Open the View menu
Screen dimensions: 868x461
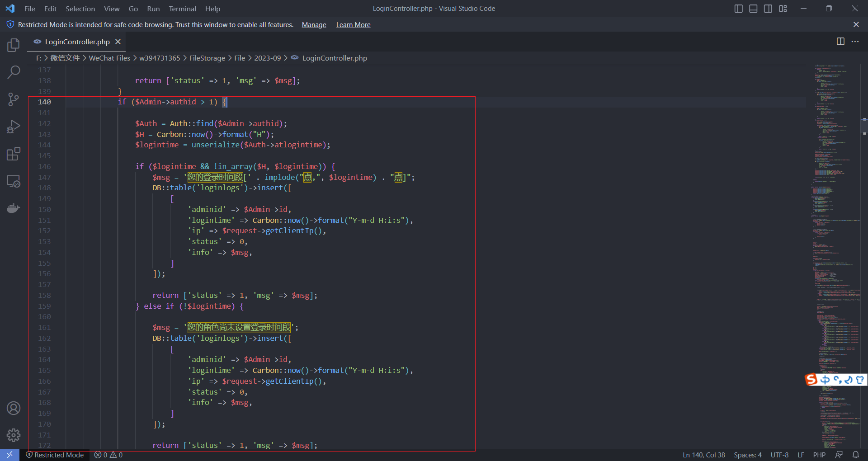(112, 9)
